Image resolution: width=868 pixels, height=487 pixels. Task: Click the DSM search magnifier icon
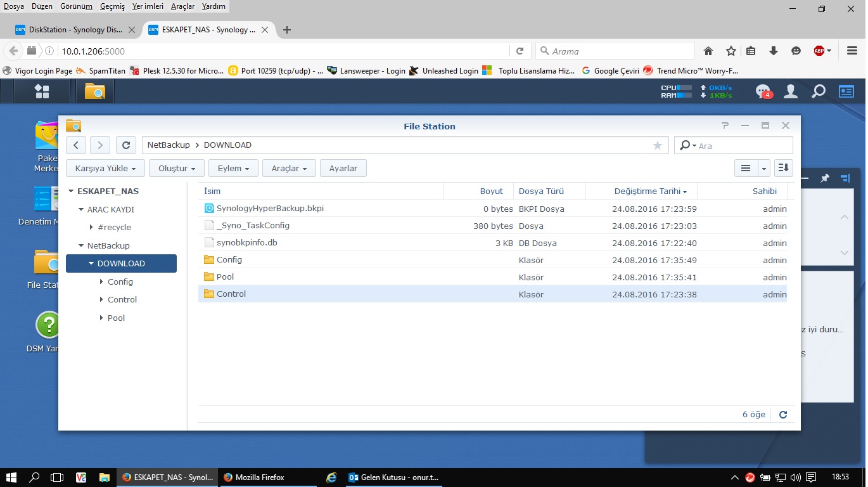coord(819,92)
